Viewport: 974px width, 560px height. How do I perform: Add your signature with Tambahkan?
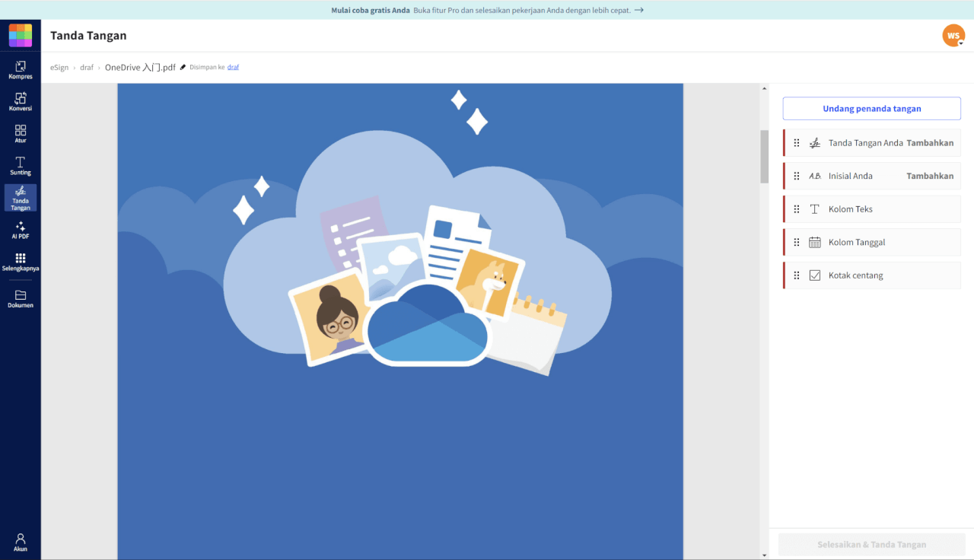(929, 142)
